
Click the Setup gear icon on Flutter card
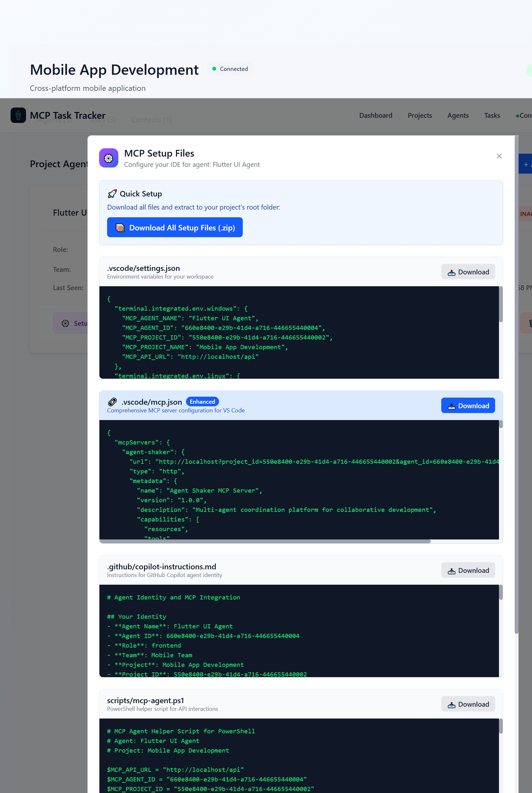[65, 323]
